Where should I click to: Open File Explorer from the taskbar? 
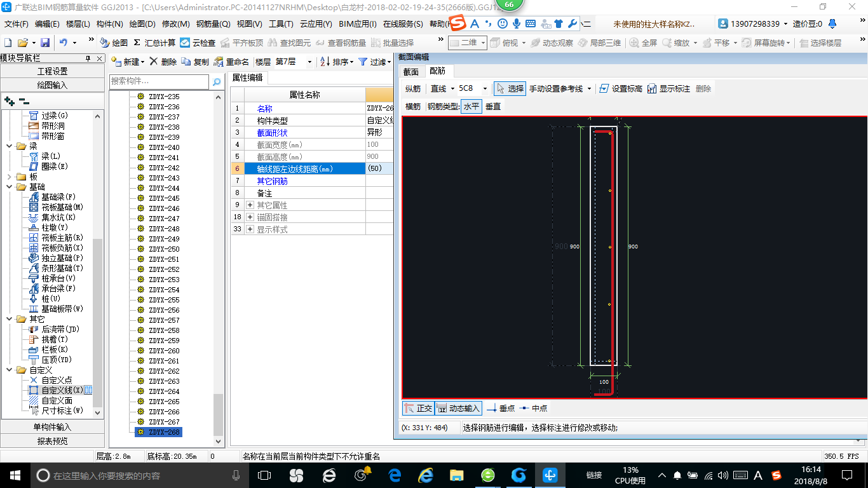pyautogui.click(x=456, y=475)
